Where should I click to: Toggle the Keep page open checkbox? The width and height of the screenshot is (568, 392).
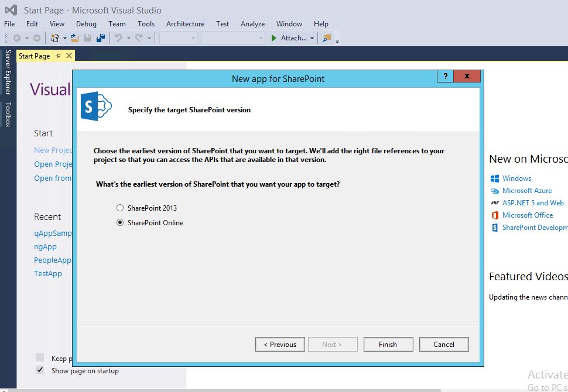tap(40, 358)
